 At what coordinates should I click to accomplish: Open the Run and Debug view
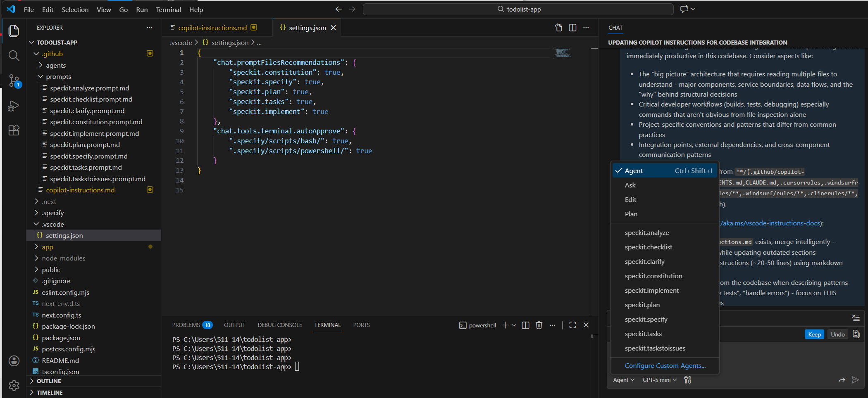tap(14, 106)
